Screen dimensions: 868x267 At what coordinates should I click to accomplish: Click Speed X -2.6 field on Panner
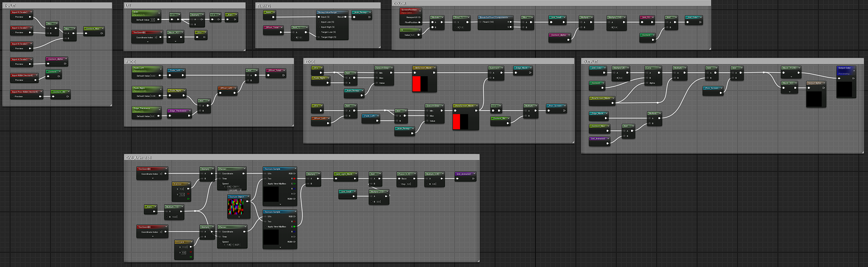tap(229, 187)
